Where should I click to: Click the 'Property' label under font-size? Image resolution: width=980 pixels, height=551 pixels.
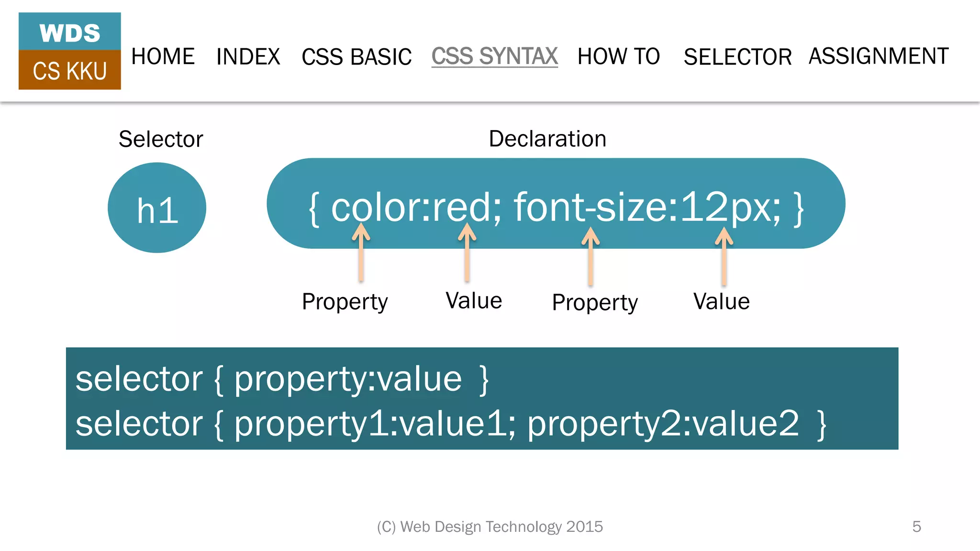coord(595,303)
